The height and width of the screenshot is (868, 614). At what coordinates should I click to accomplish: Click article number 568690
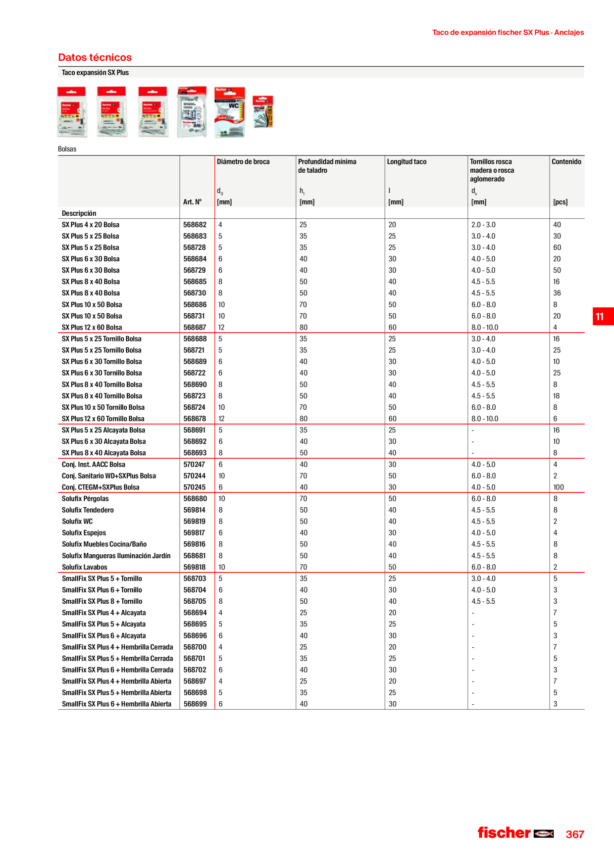pyautogui.click(x=195, y=385)
